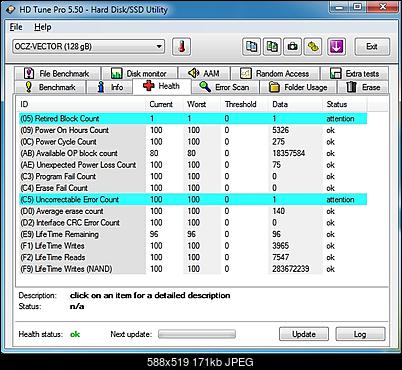Copy info to clipboard icon

click(x=251, y=46)
